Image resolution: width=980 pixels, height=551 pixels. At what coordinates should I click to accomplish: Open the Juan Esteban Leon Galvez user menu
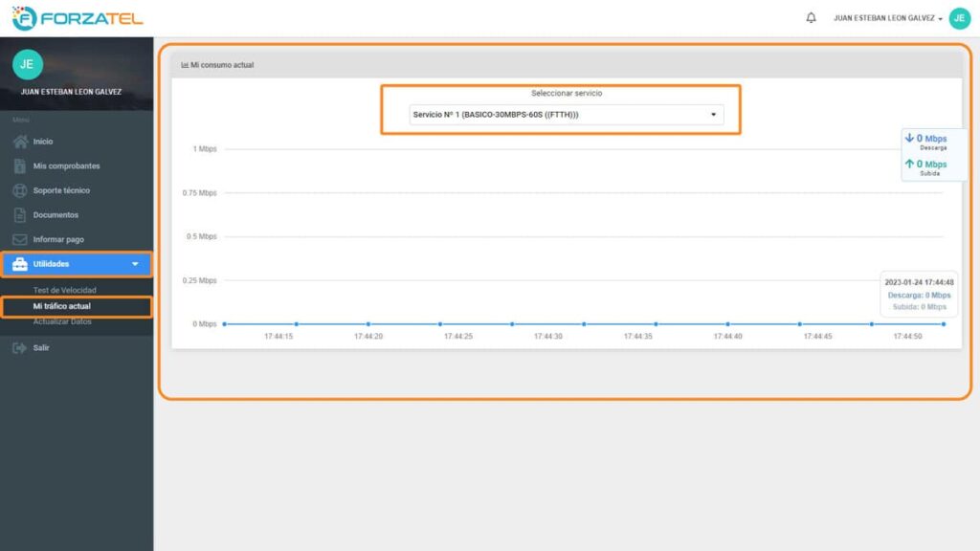886,18
